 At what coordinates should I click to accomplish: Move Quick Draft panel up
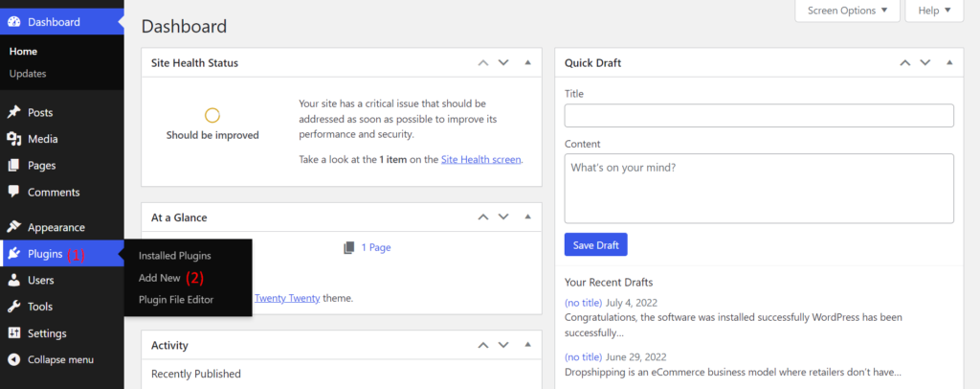tap(904, 62)
